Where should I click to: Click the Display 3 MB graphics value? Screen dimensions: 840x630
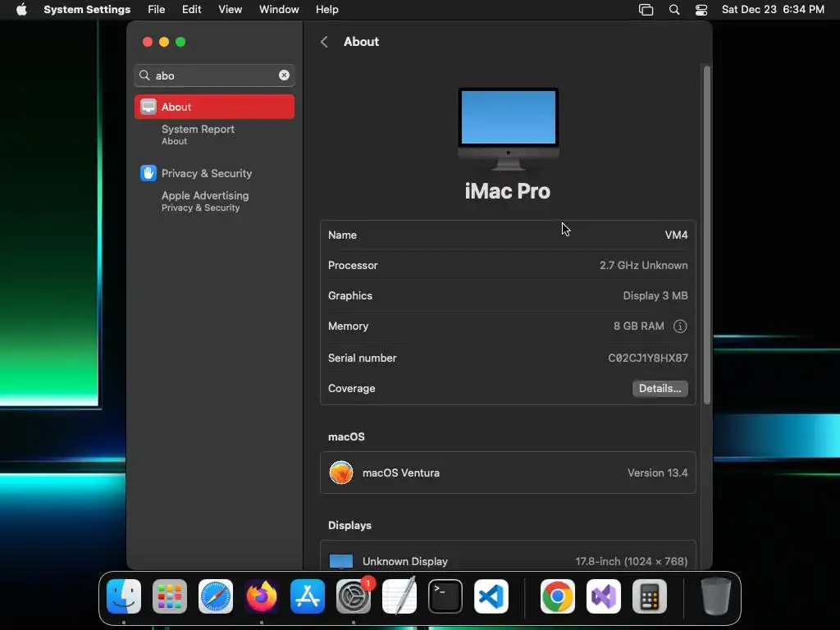click(655, 295)
